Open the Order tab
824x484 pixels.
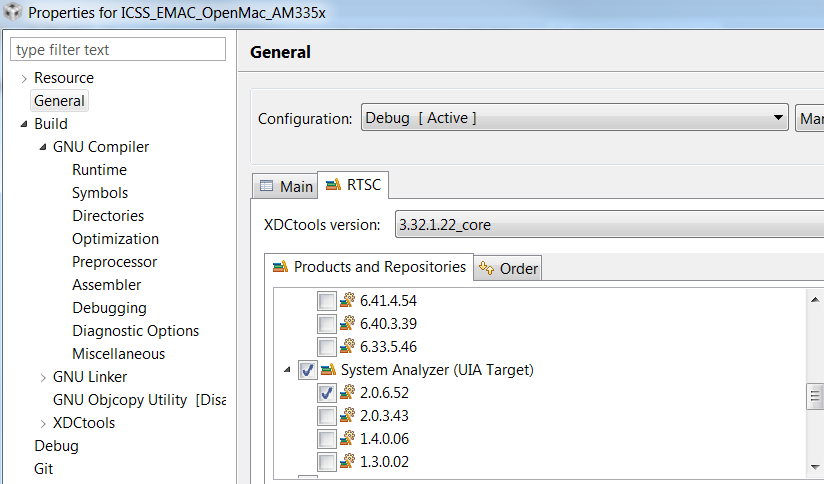509,268
